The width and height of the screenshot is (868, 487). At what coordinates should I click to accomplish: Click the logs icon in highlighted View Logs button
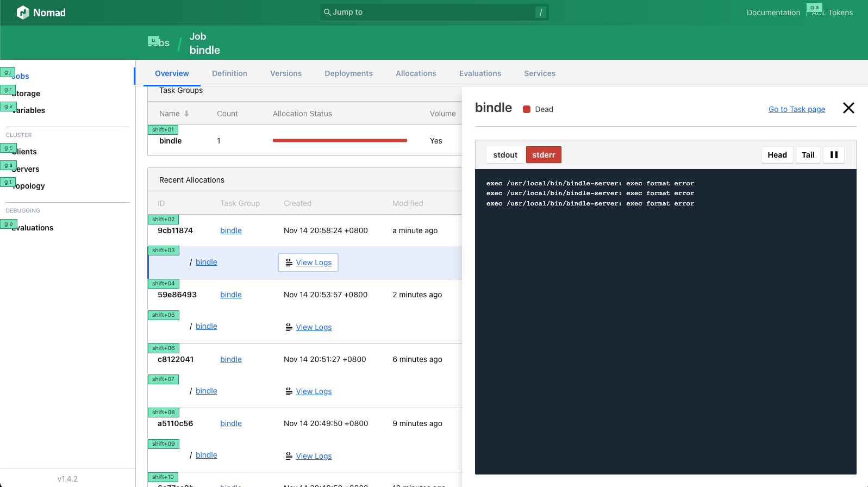pyautogui.click(x=289, y=263)
